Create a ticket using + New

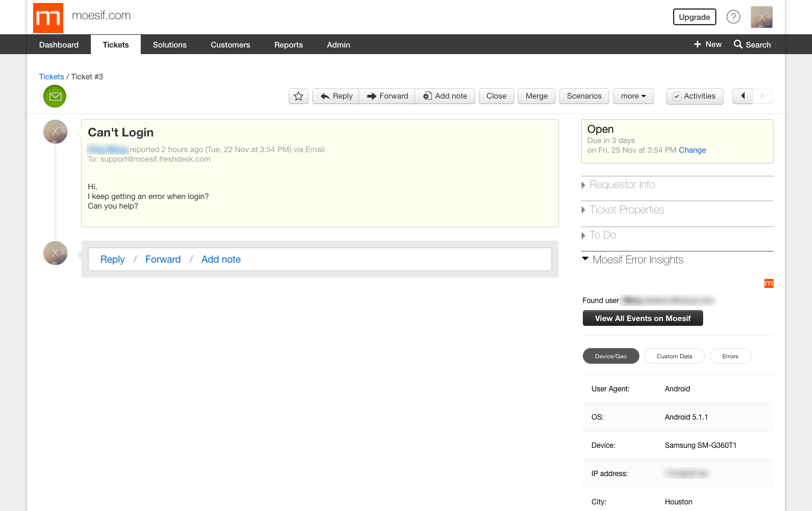tap(707, 44)
